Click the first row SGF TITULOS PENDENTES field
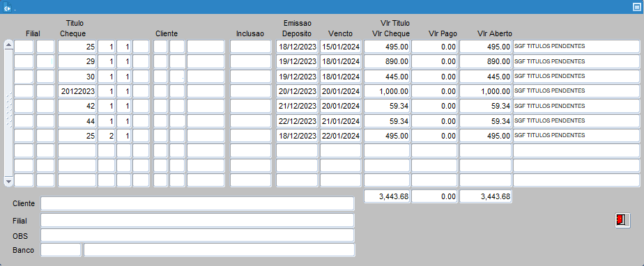The width and height of the screenshot is (644, 266). pos(576,47)
